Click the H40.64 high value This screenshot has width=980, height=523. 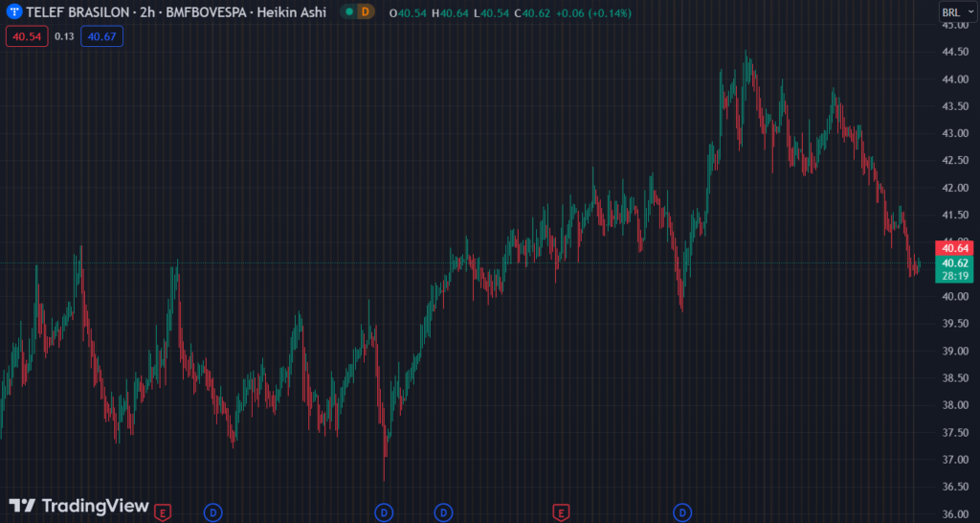click(450, 13)
